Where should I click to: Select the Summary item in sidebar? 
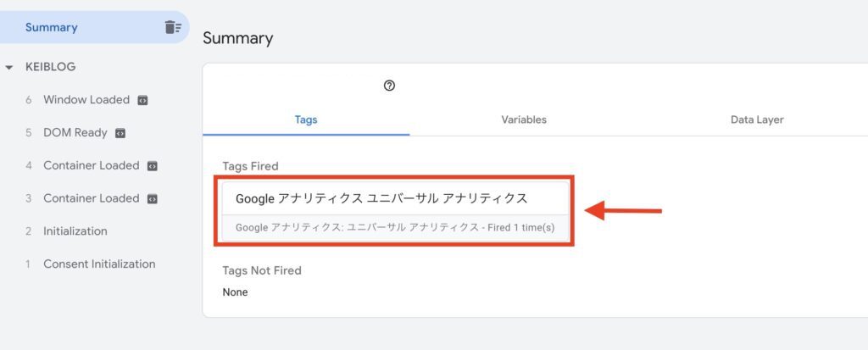point(94,27)
